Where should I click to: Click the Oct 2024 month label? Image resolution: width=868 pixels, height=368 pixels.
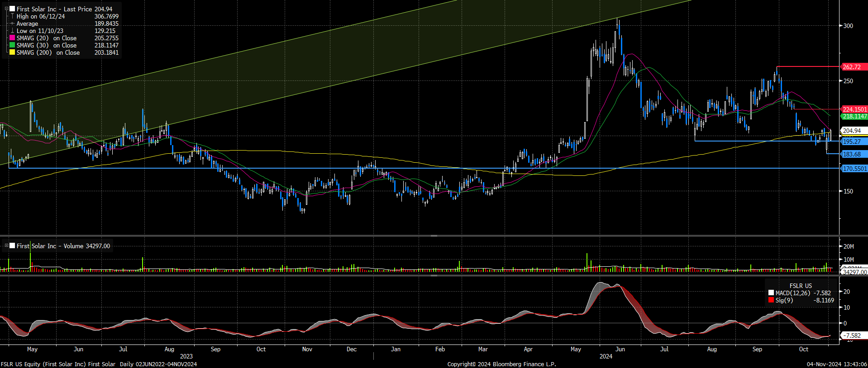804,349
